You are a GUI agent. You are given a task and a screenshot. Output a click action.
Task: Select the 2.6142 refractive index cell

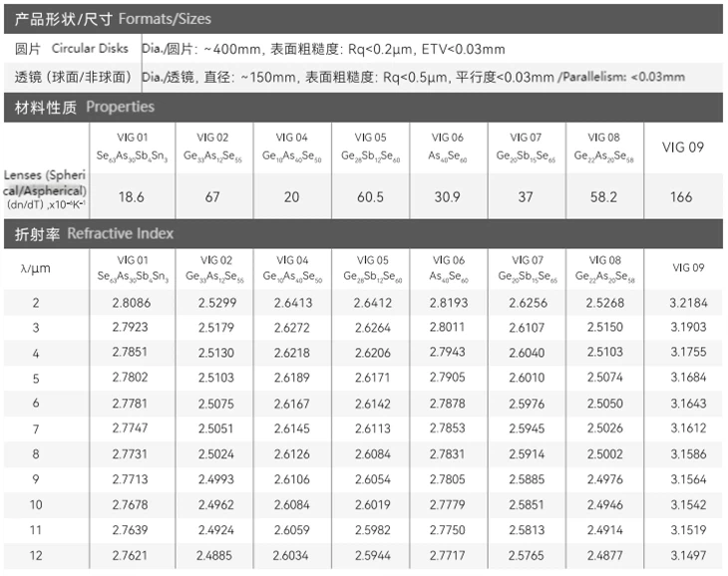click(x=370, y=404)
